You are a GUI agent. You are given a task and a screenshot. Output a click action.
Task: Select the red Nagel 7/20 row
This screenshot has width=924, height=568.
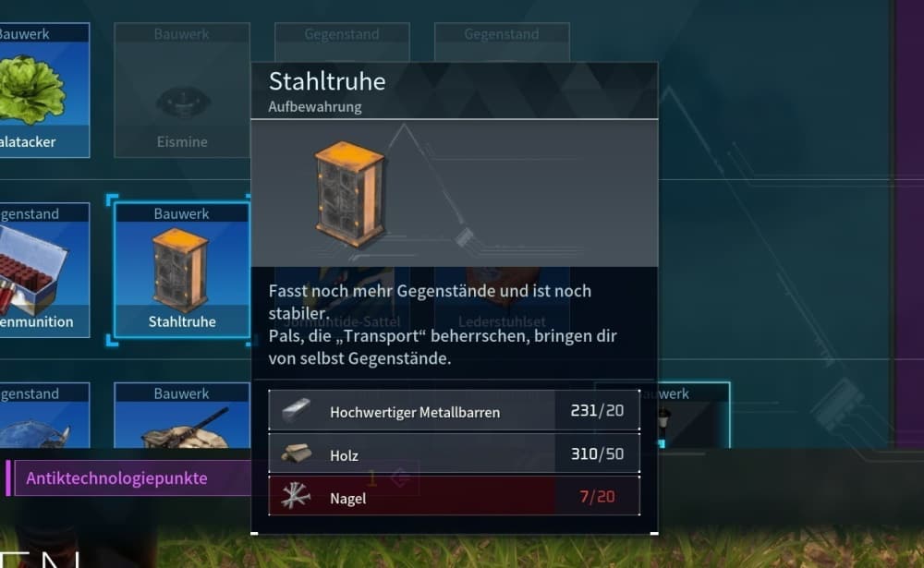[x=454, y=496]
